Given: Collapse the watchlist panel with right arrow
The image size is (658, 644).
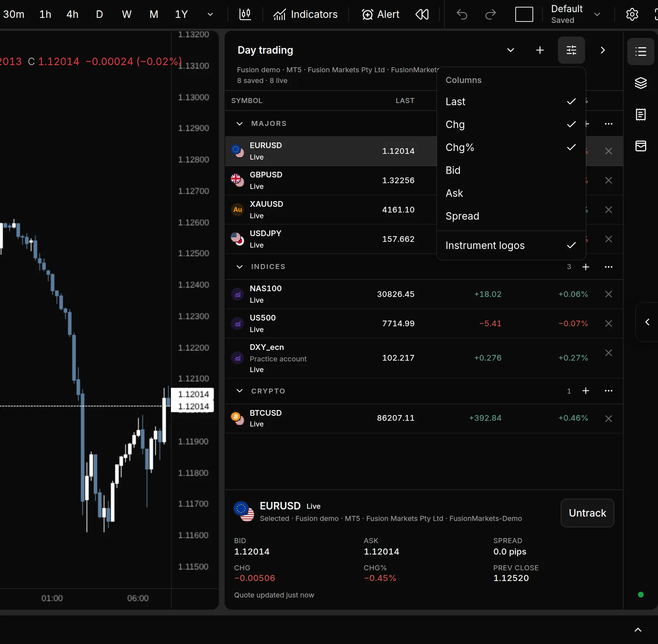Looking at the screenshot, I should point(603,50).
